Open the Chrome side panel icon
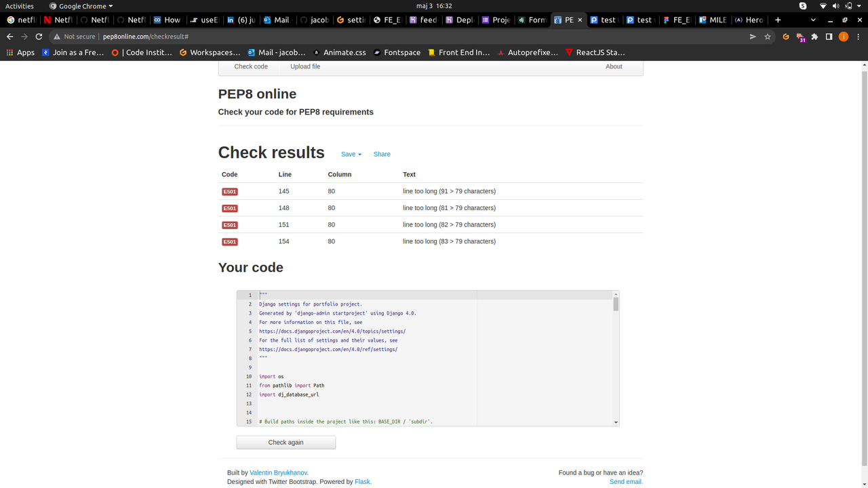The width and height of the screenshot is (868, 488). coord(829,37)
